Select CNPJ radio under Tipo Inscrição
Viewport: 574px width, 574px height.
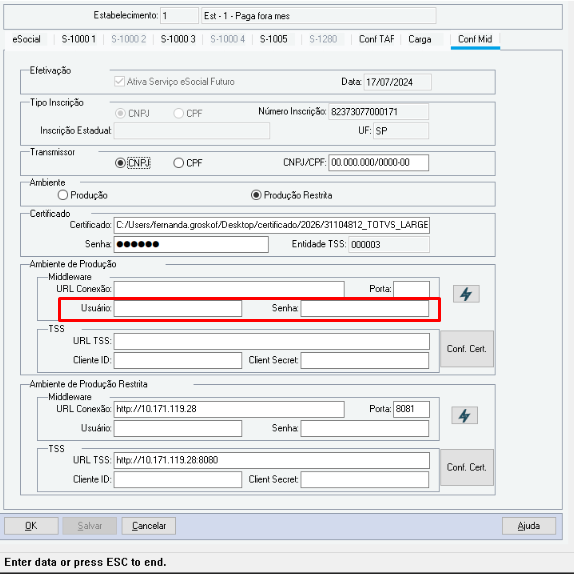point(120,113)
